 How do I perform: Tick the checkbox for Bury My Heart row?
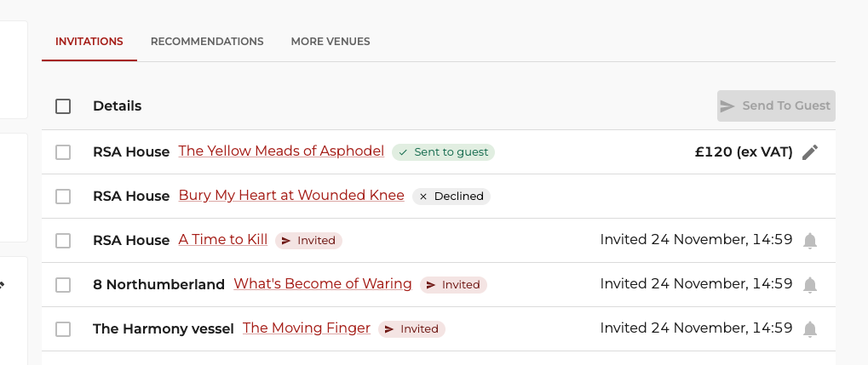63,197
